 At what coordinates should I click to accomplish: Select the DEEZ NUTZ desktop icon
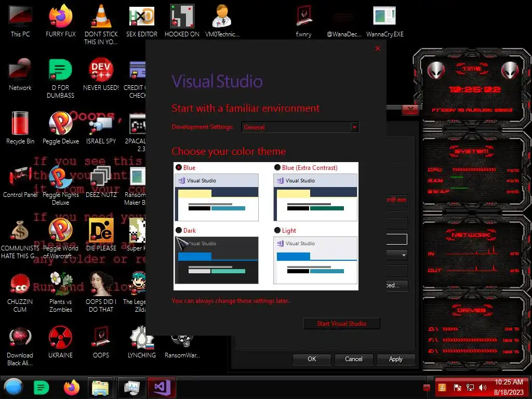pos(101,181)
